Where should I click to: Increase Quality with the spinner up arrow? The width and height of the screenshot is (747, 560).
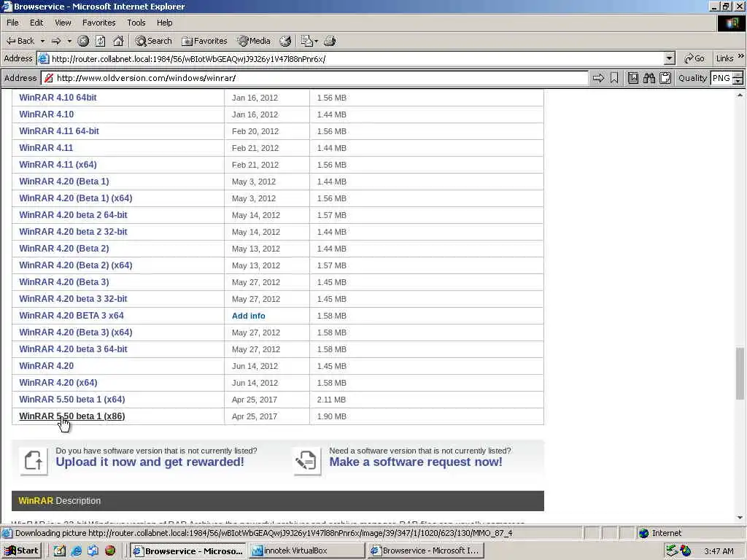(x=738, y=75)
